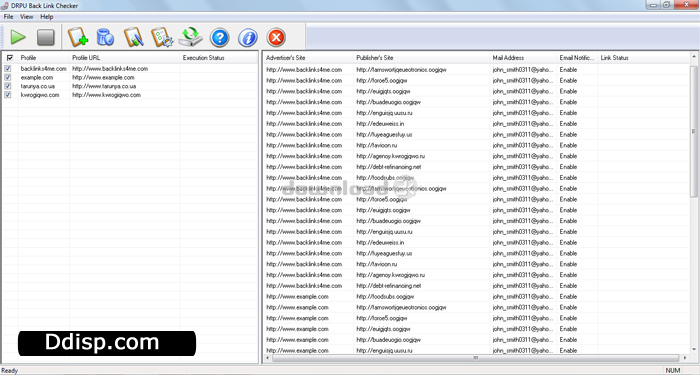700x375 pixels.
Task: Delete profile with trash bin icon
Action: tap(105, 37)
